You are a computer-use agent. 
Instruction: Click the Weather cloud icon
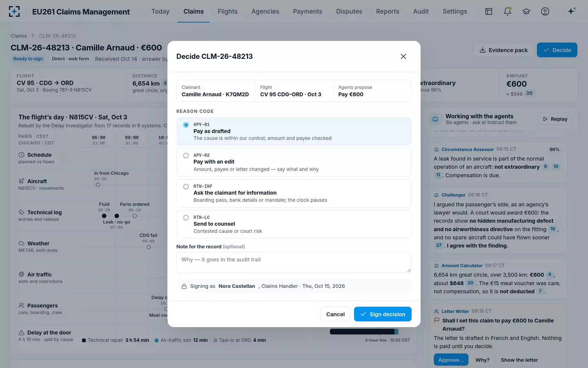pos(22,243)
